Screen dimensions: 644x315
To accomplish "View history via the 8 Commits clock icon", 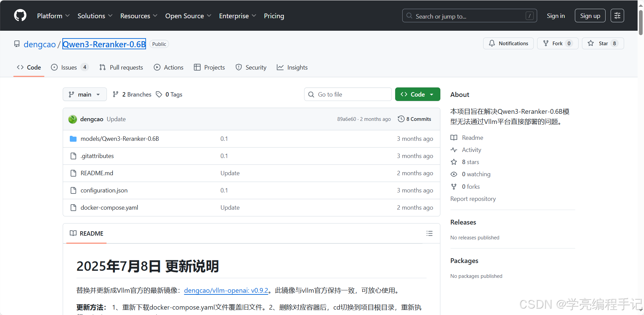I will [x=401, y=119].
